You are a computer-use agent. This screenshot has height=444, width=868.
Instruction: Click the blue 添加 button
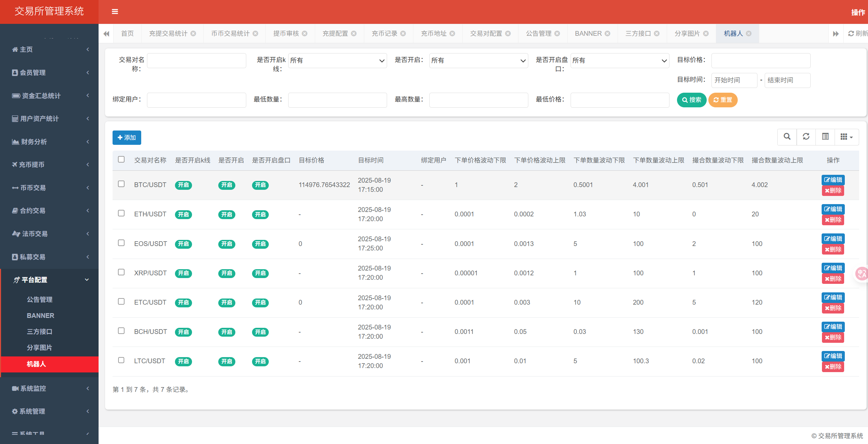pyautogui.click(x=127, y=138)
